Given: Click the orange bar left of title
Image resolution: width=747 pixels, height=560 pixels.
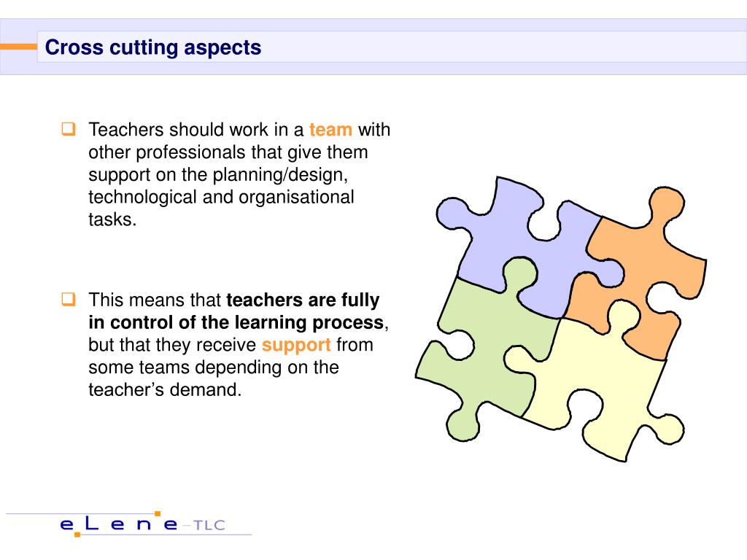Looking at the screenshot, I should [x=18, y=47].
